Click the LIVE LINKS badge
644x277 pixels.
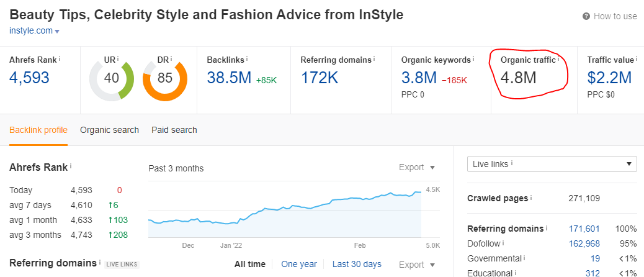122,264
